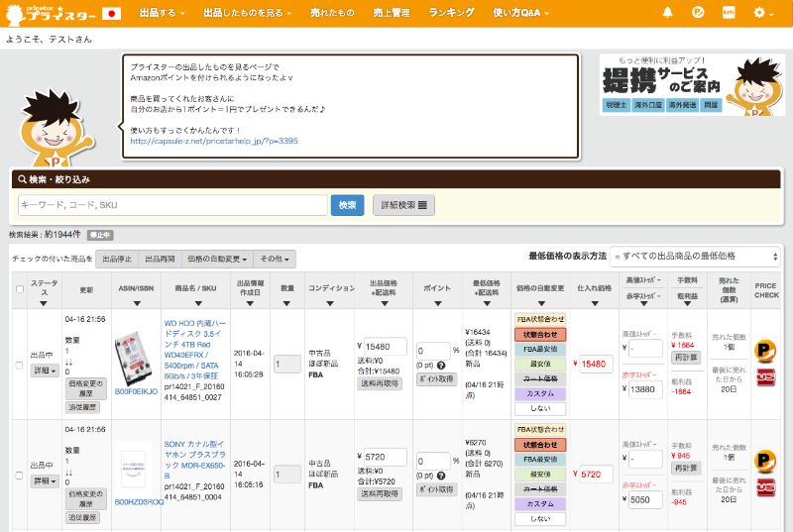Viewport: 793px width, 532px height.
Task: Sort by ASIN/ISBN column arrow
Action: pyautogui.click(x=137, y=303)
